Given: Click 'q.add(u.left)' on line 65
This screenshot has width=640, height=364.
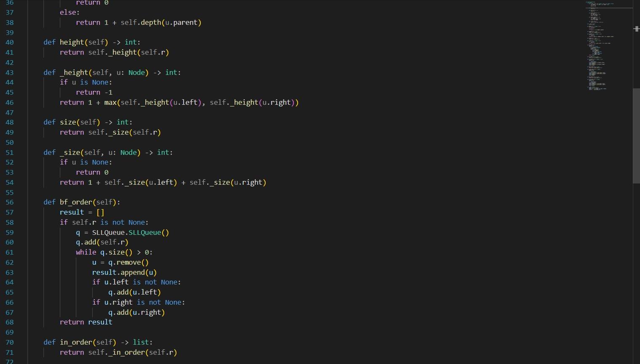Looking at the screenshot, I should [x=135, y=292].
